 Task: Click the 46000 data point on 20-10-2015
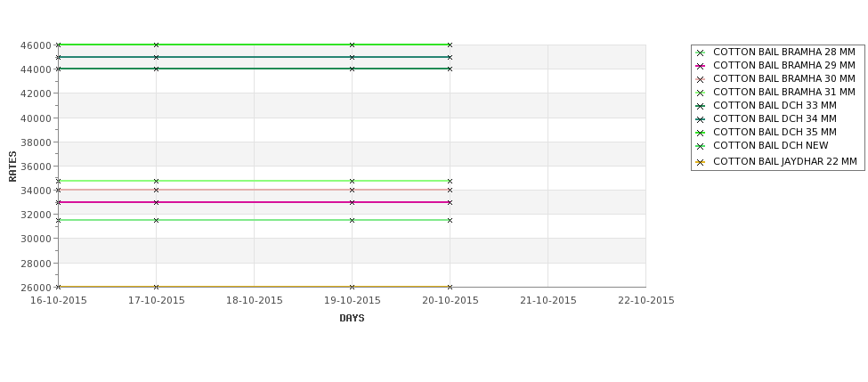[x=450, y=45]
